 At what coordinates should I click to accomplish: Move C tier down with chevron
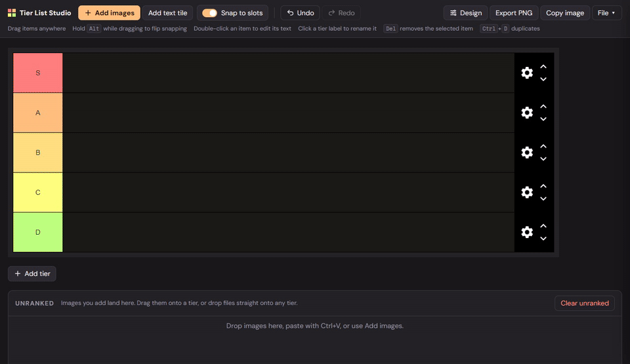pyautogui.click(x=543, y=199)
